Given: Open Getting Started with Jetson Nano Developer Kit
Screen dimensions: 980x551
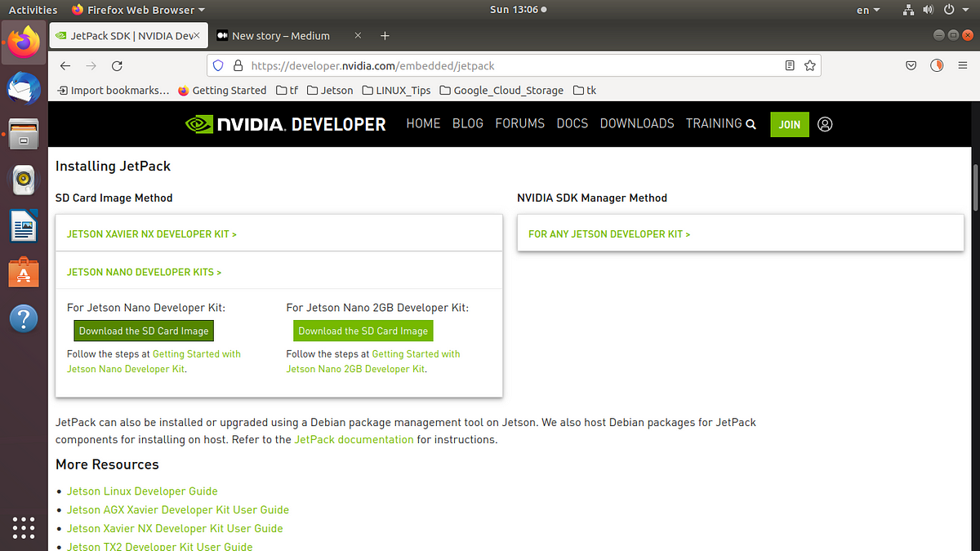Looking at the screenshot, I should (154, 362).
